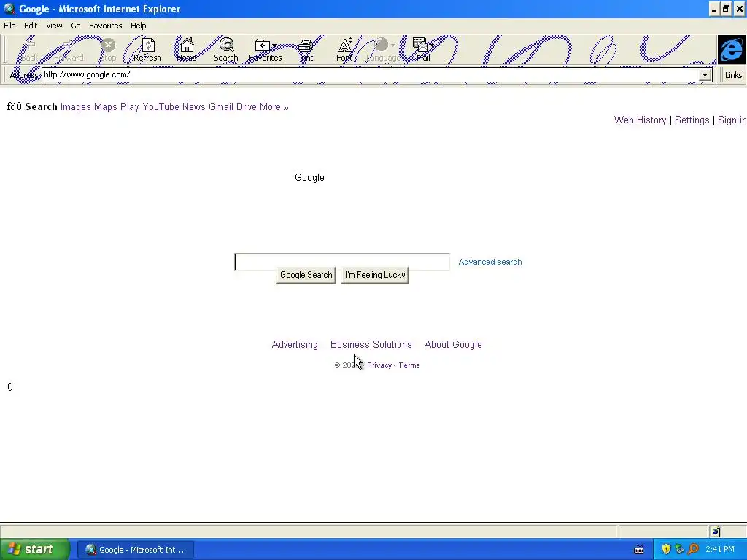Click inside the address bar URL field
Viewport: 747px width, 560px height.
[x=371, y=75]
